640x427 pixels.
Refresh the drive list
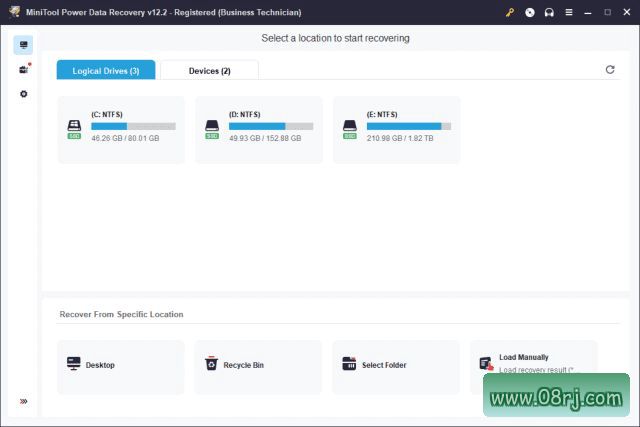pyautogui.click(x=610, y=69)
